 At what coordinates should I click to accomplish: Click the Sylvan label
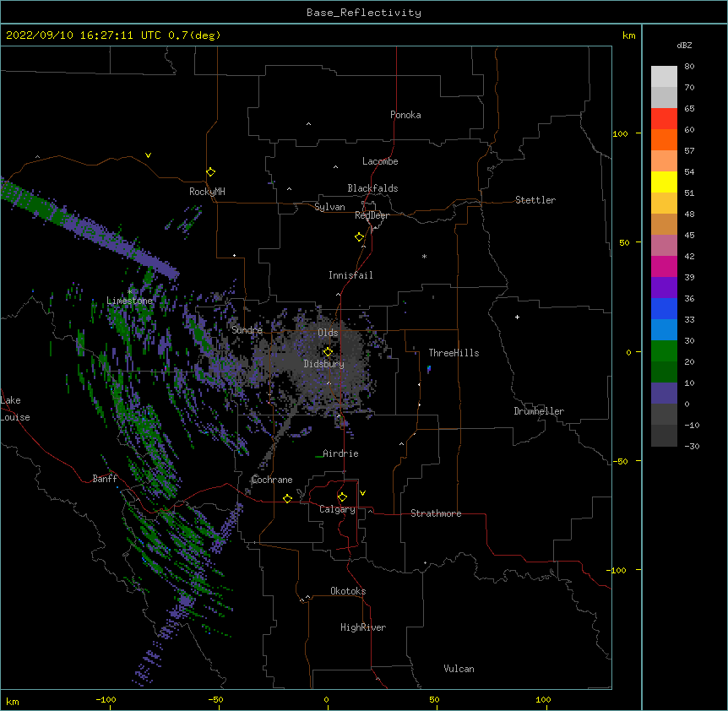pyautogui.click(x=329, y=207)
